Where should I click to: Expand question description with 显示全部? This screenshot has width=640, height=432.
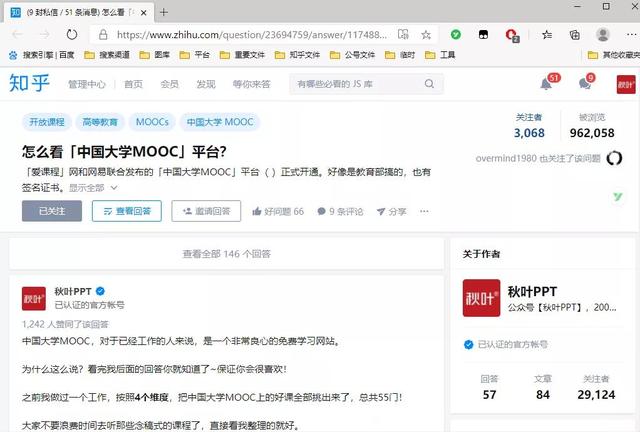(93, 188)
